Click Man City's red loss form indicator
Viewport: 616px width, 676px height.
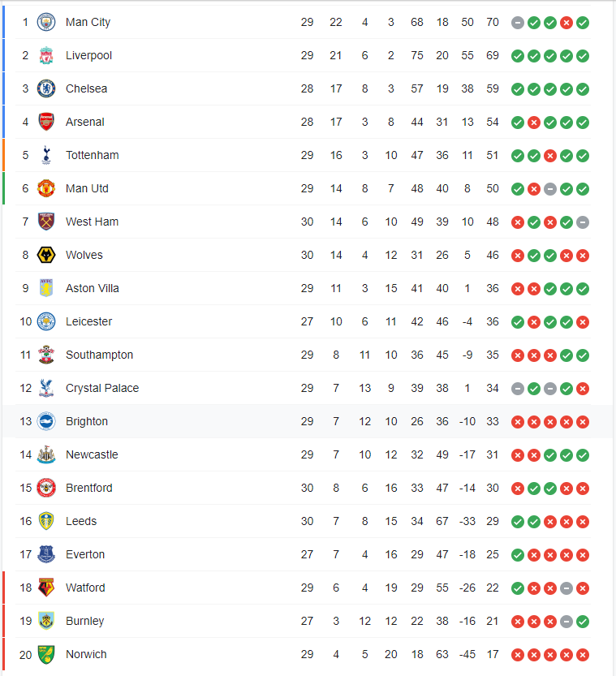click(566, 23)
